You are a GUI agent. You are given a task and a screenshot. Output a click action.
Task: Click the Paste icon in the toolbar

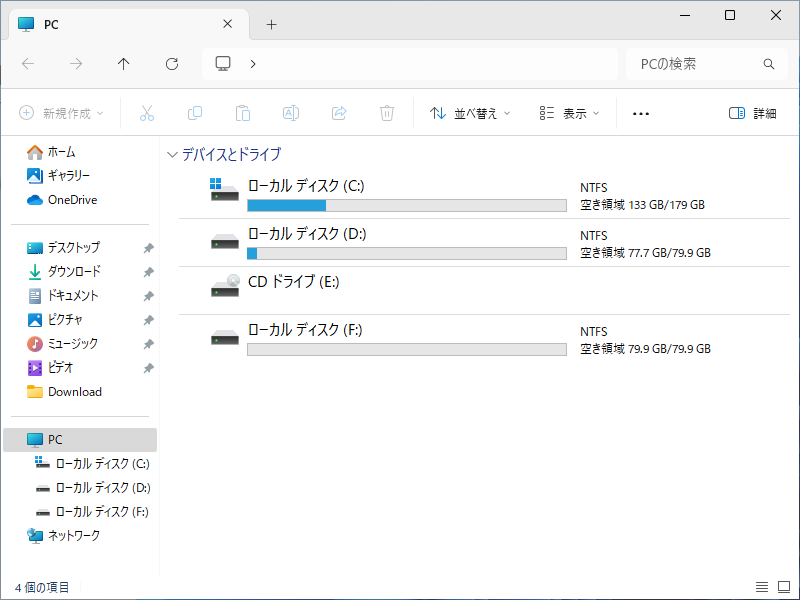click(x=243, y=113)
